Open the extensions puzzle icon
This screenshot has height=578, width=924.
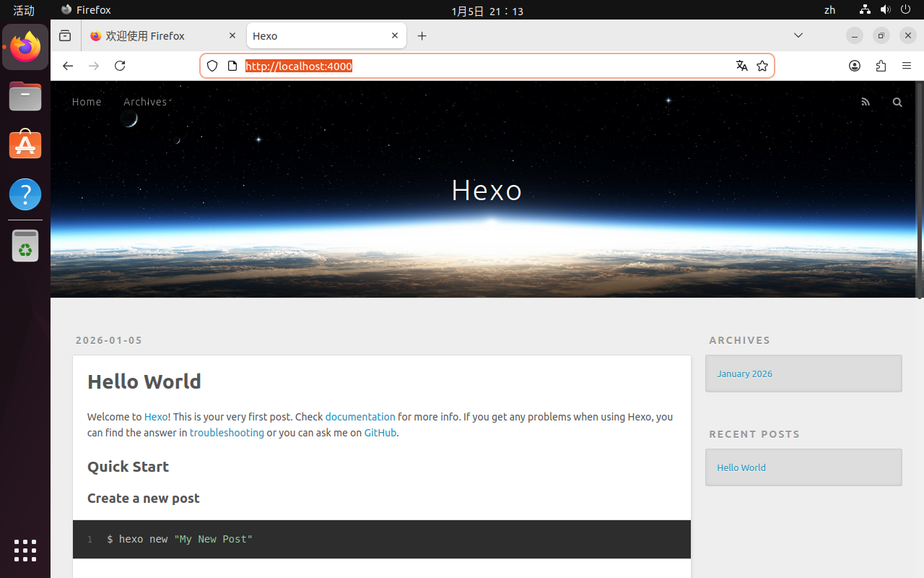point(881,66)
